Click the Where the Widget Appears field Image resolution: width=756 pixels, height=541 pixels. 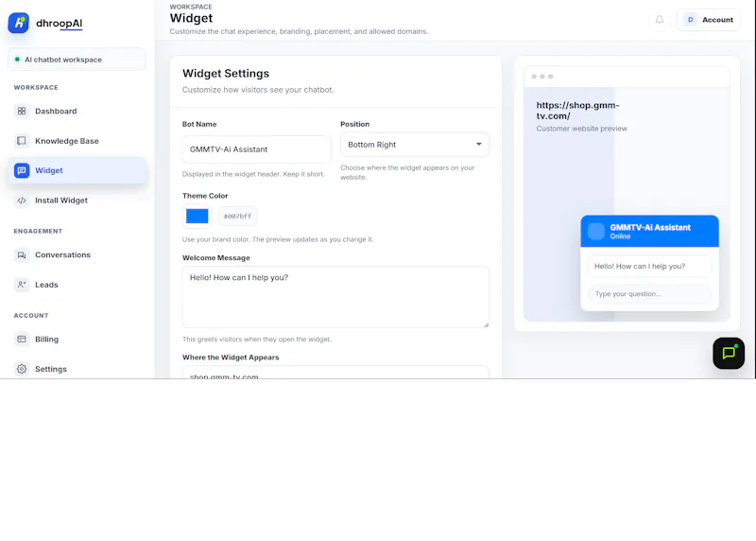[x=335, y=373]
